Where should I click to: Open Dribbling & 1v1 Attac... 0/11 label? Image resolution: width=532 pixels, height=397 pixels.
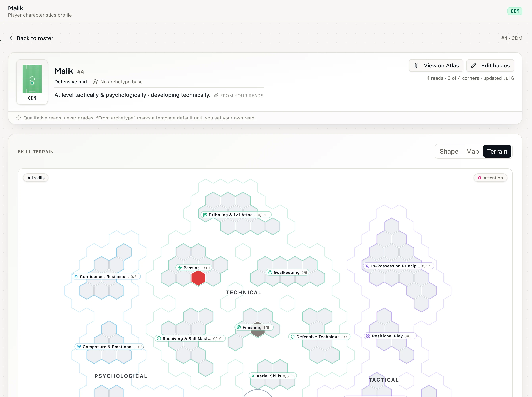pos(236,215)
